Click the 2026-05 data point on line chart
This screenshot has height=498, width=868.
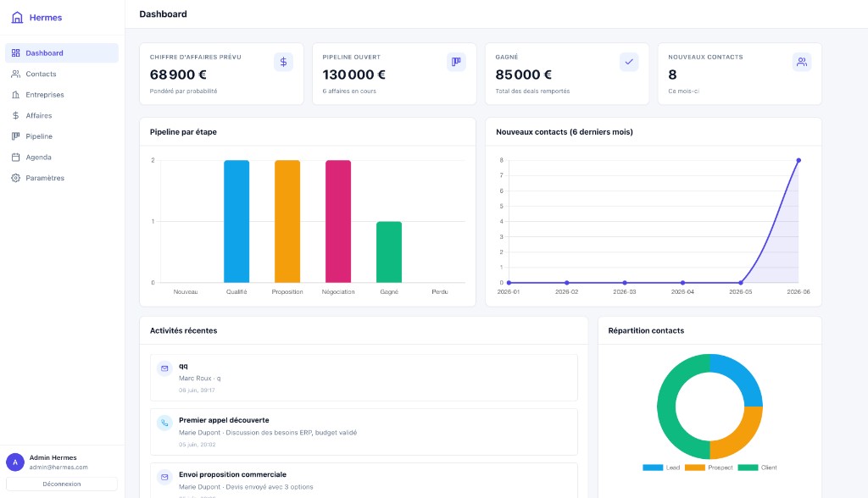pos(741,283)
